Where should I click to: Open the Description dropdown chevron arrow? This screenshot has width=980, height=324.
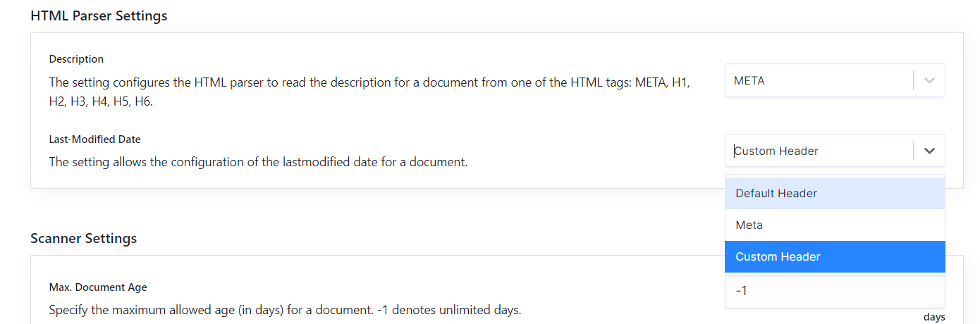click(x=929, y=80)
